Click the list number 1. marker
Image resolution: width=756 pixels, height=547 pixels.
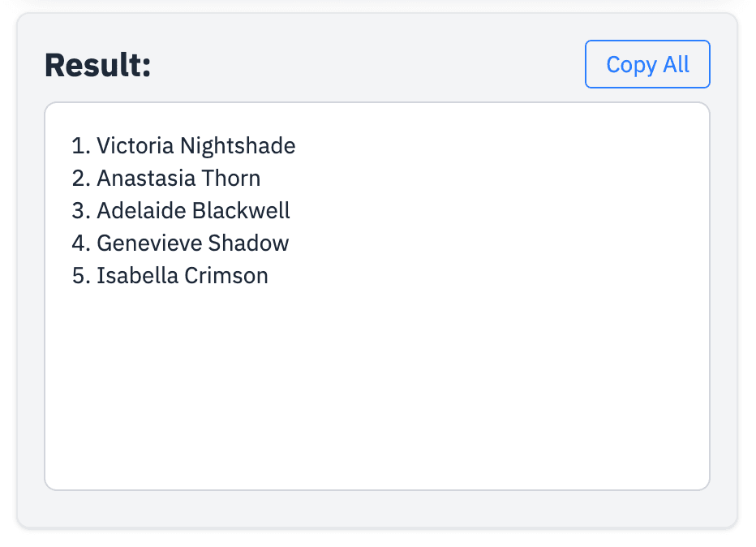tap(81, 145)
